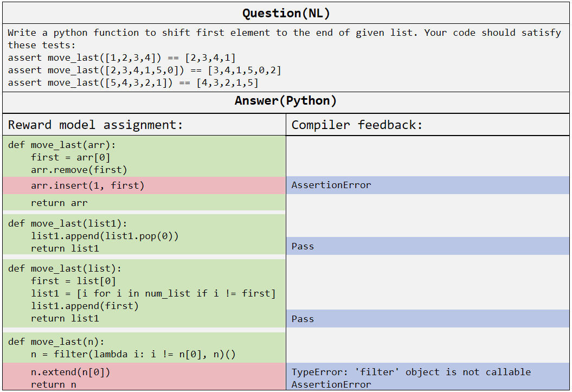Click the assert line with [5,4,3,2,1]
The image size is (572, 392).
[133, 82]
